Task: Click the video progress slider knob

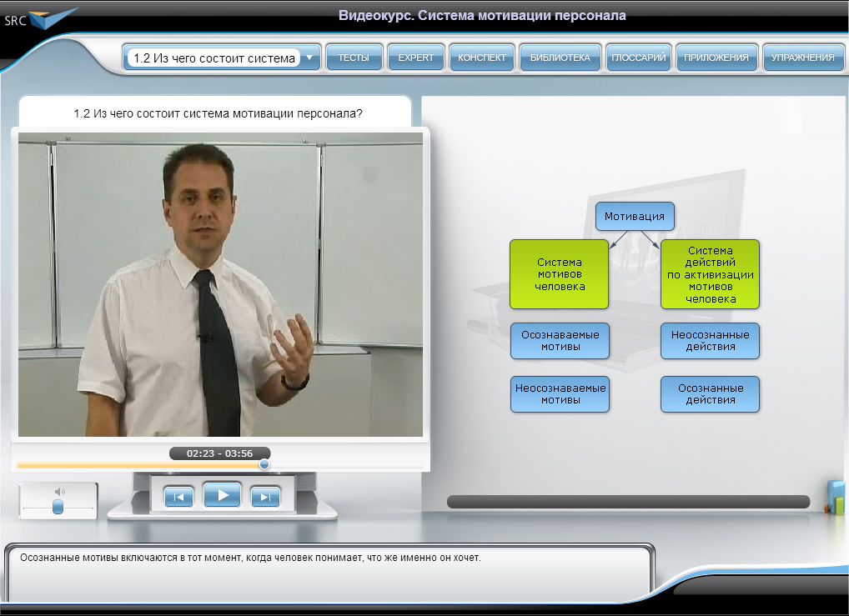Action: 264,464
